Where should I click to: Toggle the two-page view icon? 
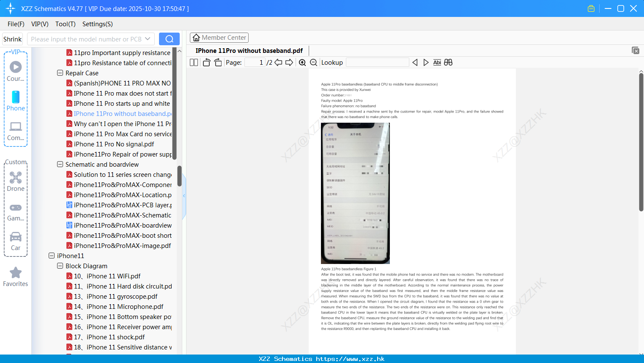pyautogui.click(x=194, y=63)
